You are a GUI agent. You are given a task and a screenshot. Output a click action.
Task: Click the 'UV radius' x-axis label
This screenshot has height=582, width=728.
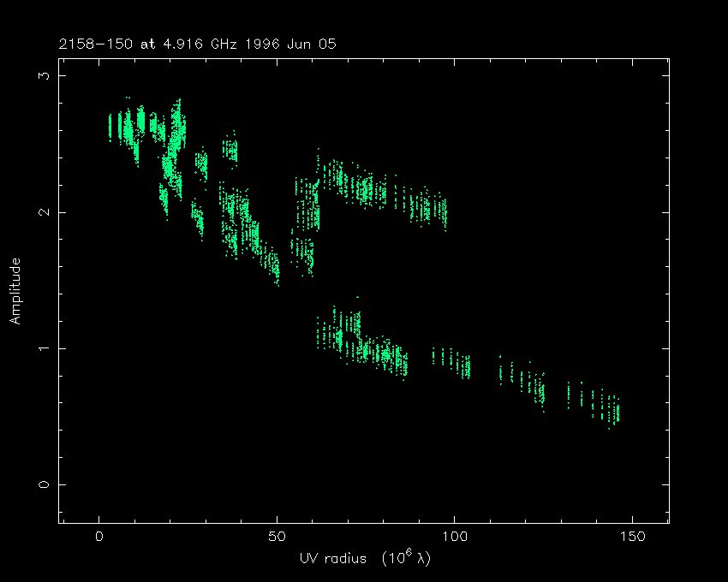tap(334, 558)
